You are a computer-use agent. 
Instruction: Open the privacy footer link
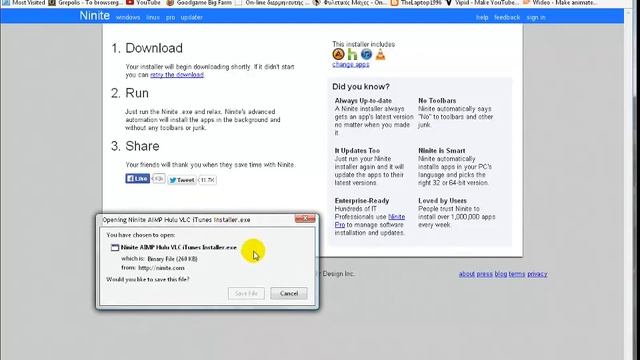(537, 274)
